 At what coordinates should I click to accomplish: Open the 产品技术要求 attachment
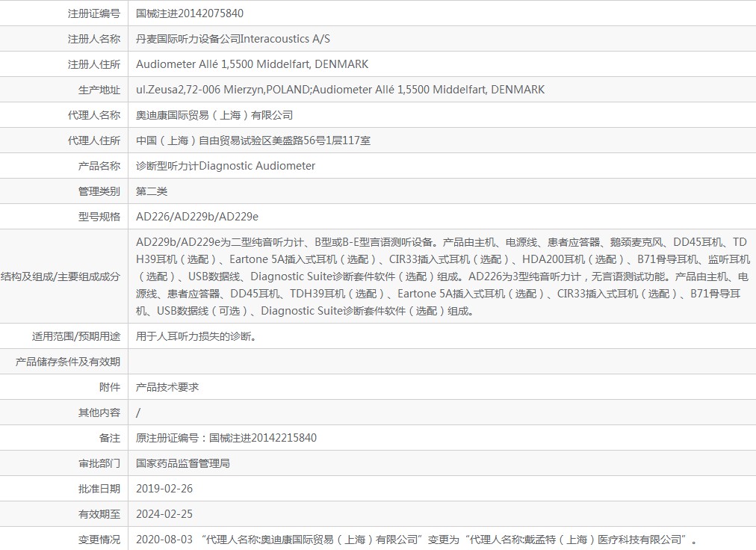(x=167, y=387)
